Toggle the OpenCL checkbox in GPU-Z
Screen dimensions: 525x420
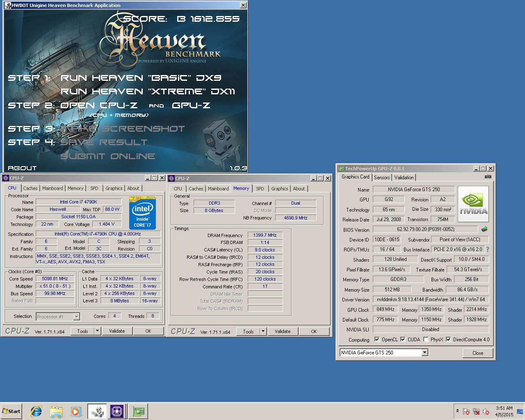click(377, 340)
